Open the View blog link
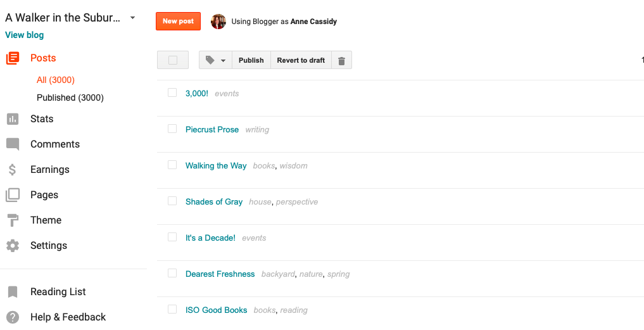Image resolution: width=644 pixels, height=330 pixels. pos(25,35)
